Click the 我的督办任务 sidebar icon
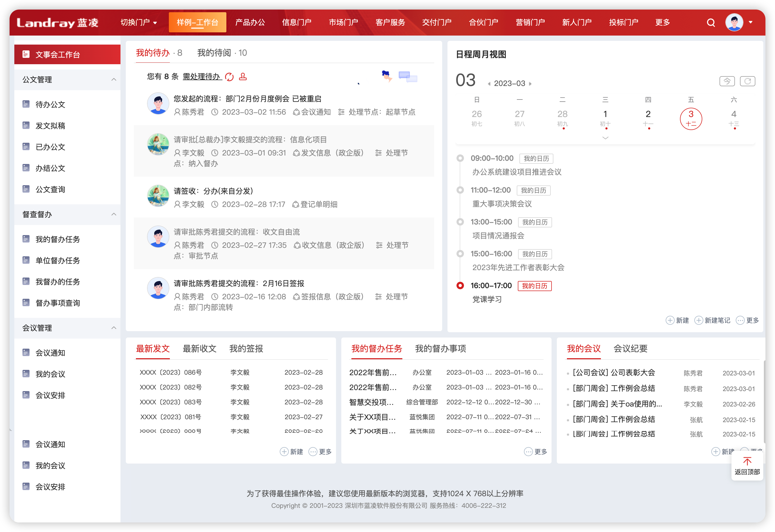 click(x=26, y=239)
